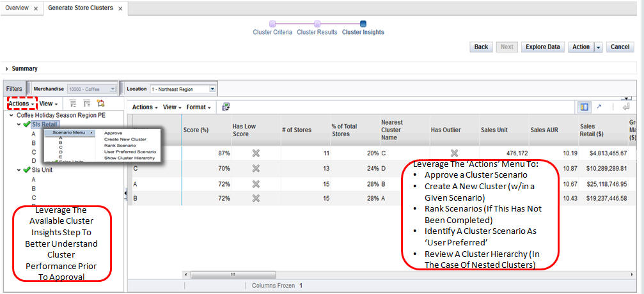This screenshot has width=644, height=294.
Task: Choose Approve in the Scenario Menu
Action: click(113, 133)
